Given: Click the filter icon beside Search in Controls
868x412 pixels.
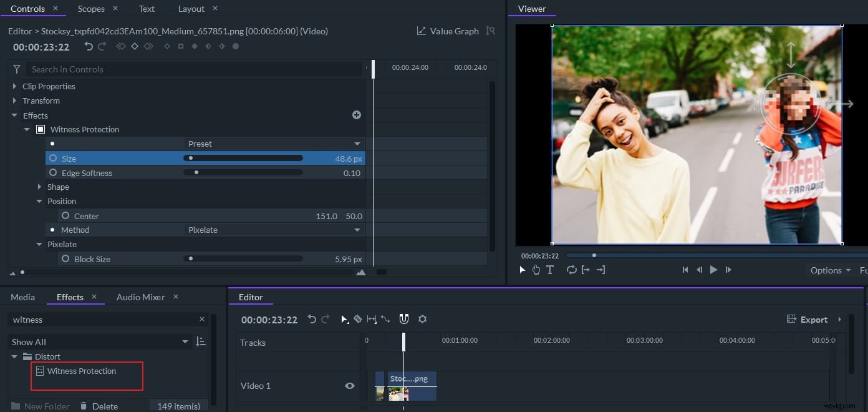Looking at the screenshot, I should 17,69.
